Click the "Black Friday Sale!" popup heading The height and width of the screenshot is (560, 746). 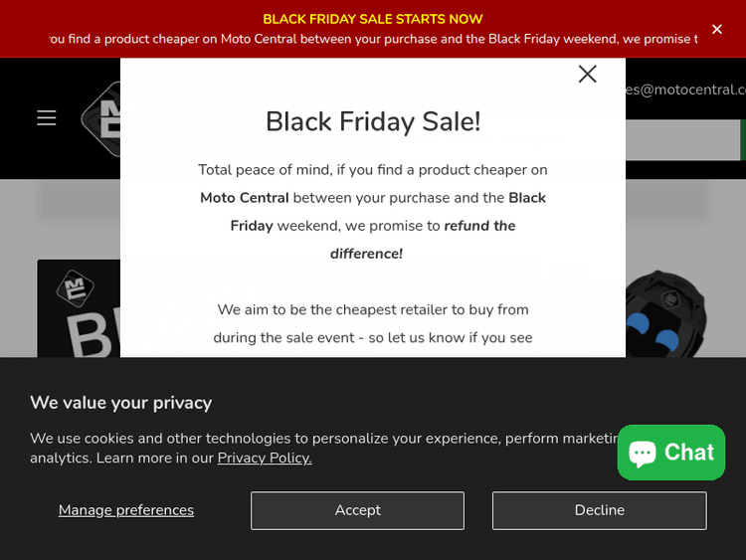pyautogui.click(x=373, y=121)
